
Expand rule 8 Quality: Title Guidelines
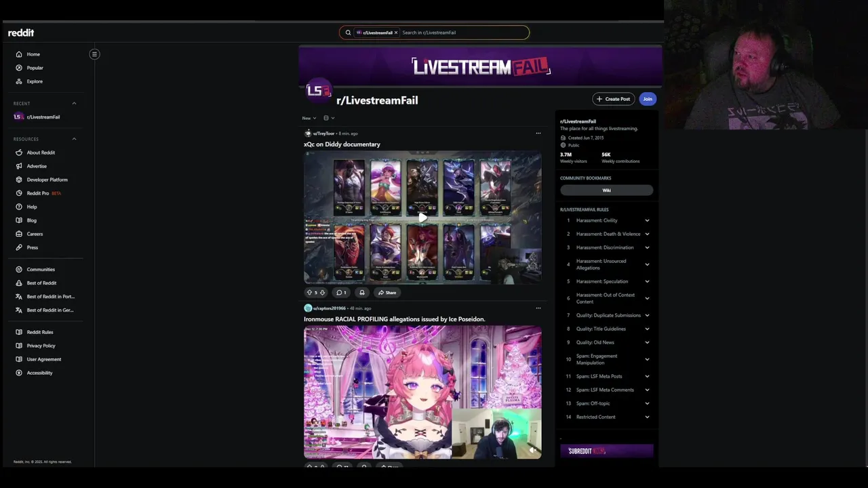(x=647, y=329)
